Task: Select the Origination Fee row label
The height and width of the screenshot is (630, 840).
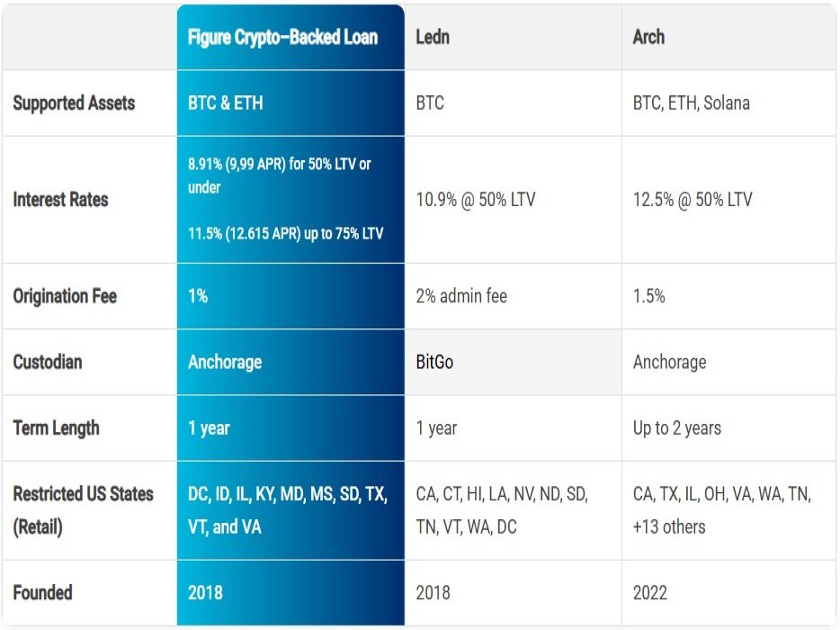Action: pyautogui.click(x=65, y=296)
